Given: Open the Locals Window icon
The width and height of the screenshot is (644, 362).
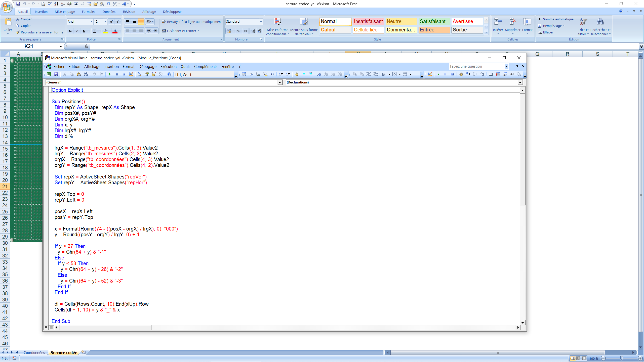Looking at the screenshot, I should click(491, 74).
